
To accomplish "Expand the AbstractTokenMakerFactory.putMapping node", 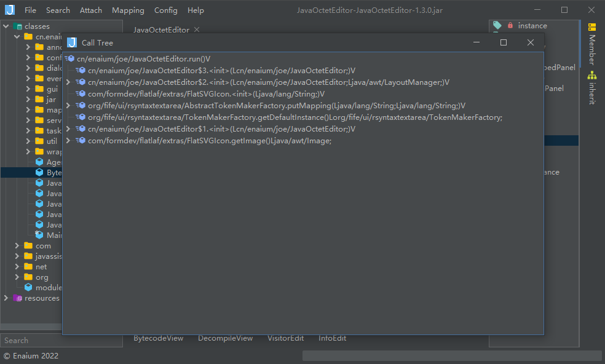I will click(x=68, y=106).
